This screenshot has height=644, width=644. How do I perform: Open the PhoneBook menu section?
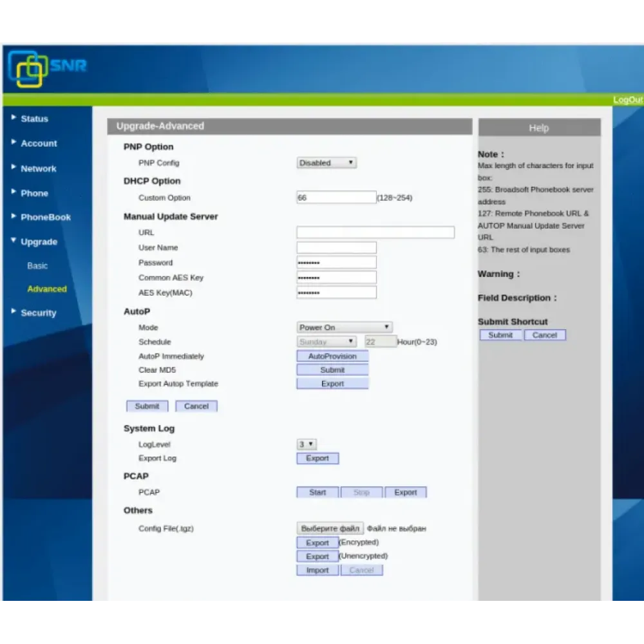click(46, 217)
